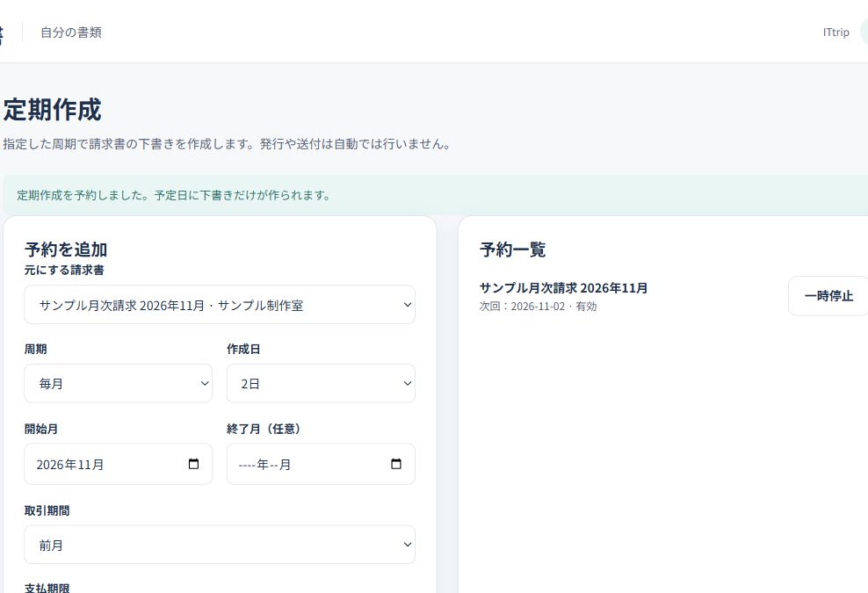The height and width of the screenshot is (593, 868).
Task: Open the 周期 dropdown showing 毎月
Action: point(119,383)
